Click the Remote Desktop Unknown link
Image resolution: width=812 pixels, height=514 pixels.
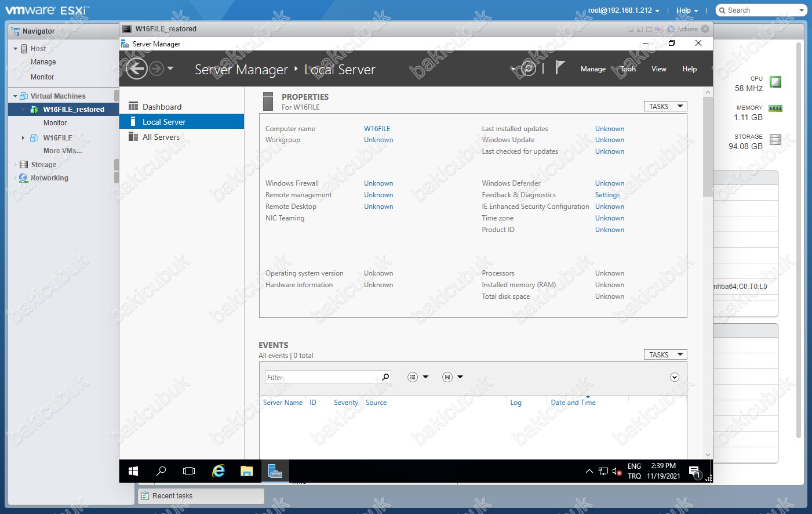click(378, 207)
